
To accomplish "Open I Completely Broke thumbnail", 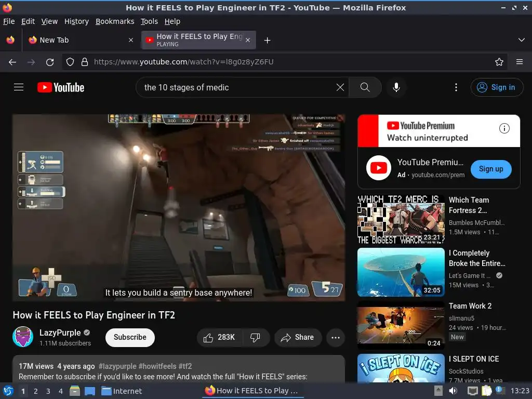I will tap(401, 272).
